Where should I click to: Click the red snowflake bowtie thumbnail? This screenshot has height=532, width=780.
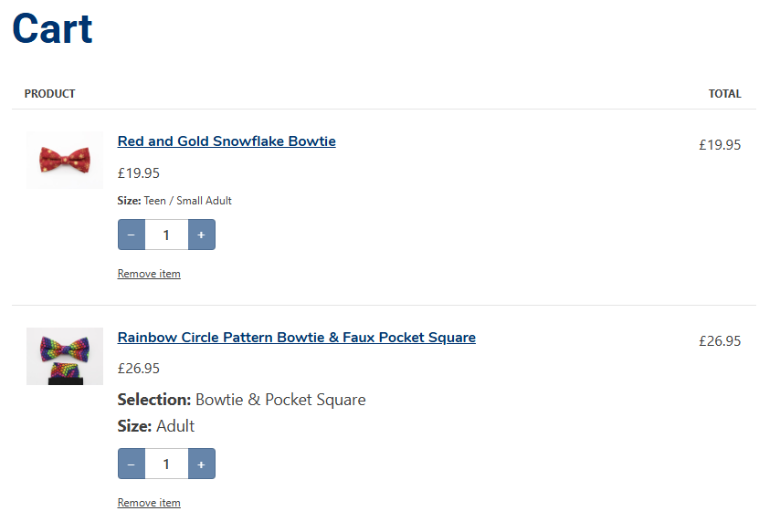click(65, 161)
